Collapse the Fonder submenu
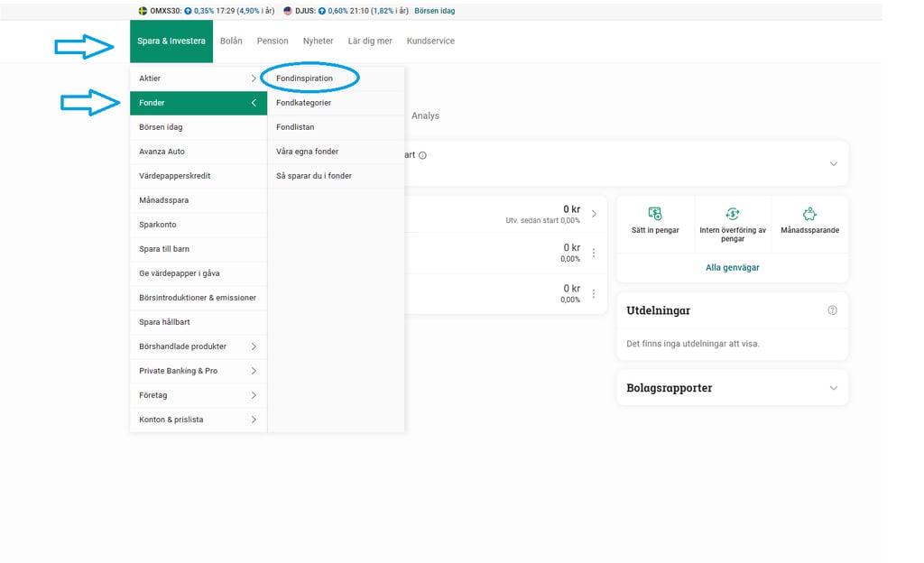 tap(254, 103)
